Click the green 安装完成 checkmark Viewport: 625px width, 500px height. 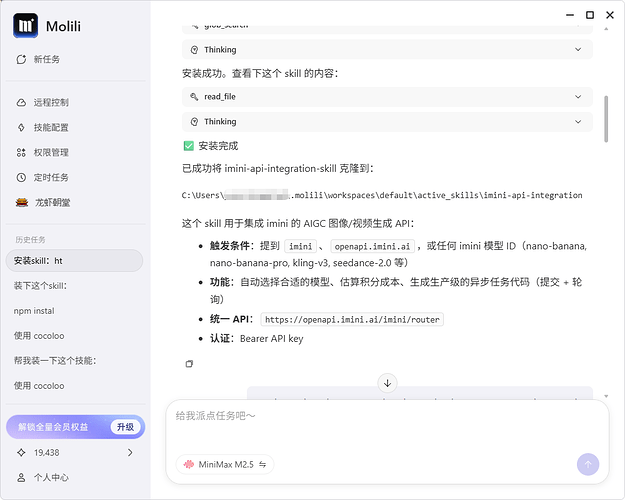pyautogui.click(x=189, y=146)
